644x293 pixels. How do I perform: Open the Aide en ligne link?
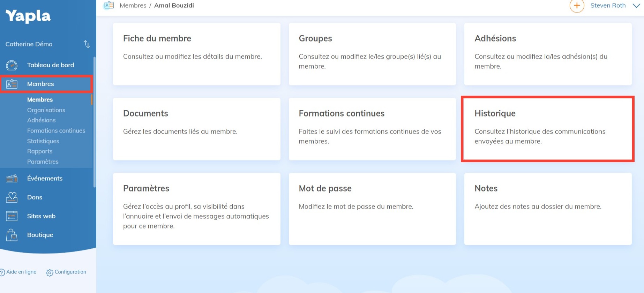tap(21, 272)
